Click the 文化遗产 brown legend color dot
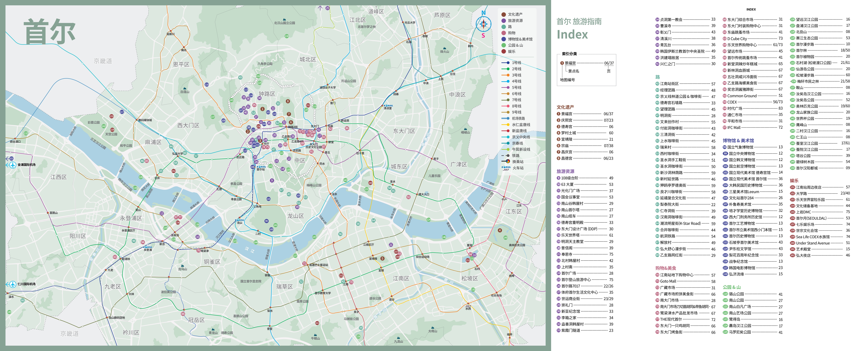Viewport: 868px width, 351px height. 503,14
